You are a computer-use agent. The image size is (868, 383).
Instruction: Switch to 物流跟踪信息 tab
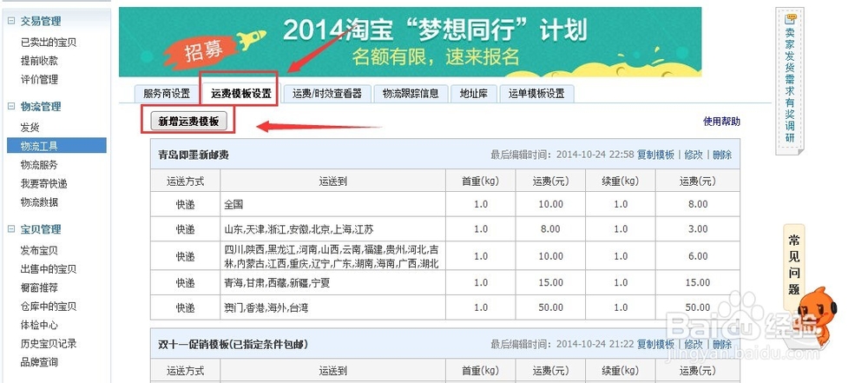coord(411,94)
